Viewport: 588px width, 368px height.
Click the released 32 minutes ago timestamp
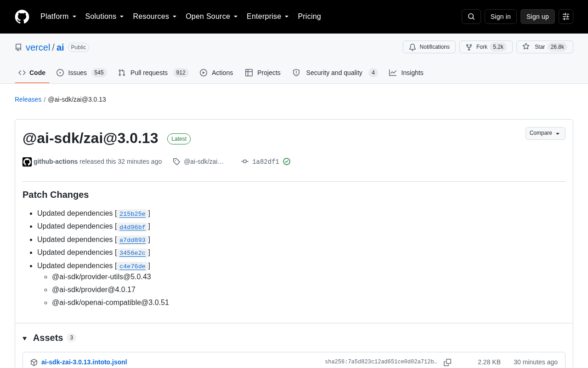pyautogui.click(x=140, y=161)
